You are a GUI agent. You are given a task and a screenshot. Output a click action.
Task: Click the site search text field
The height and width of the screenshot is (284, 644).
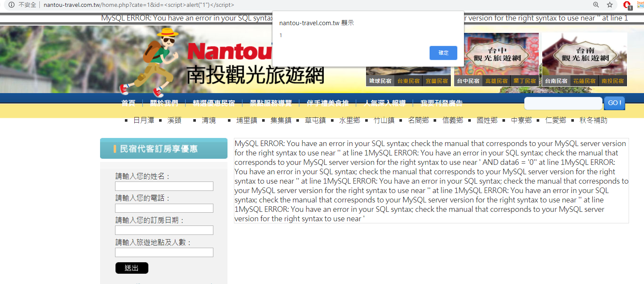563,103
